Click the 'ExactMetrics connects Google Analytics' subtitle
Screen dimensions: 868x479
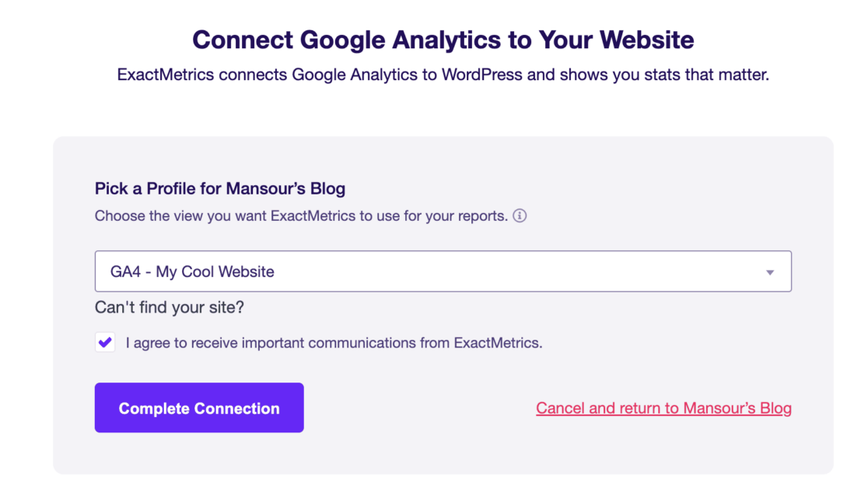pos(443,74)
